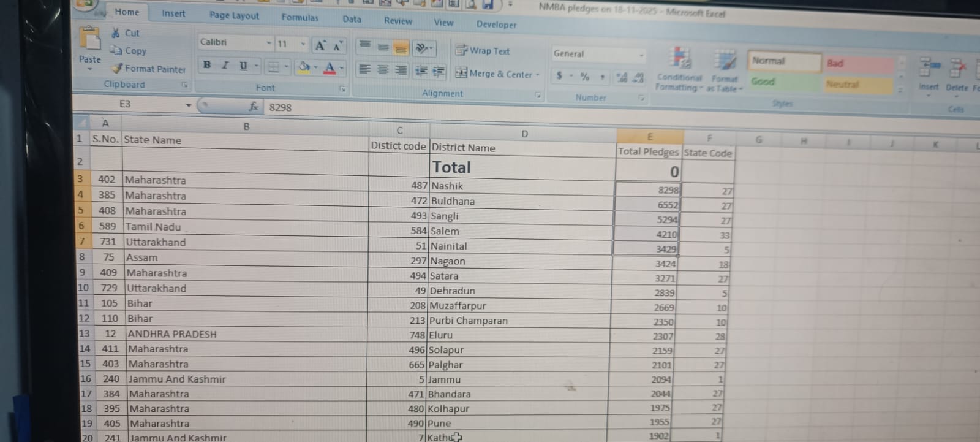The image size is (980, 442).
Task: Click the Increase Indent icon
Action: 439,71
